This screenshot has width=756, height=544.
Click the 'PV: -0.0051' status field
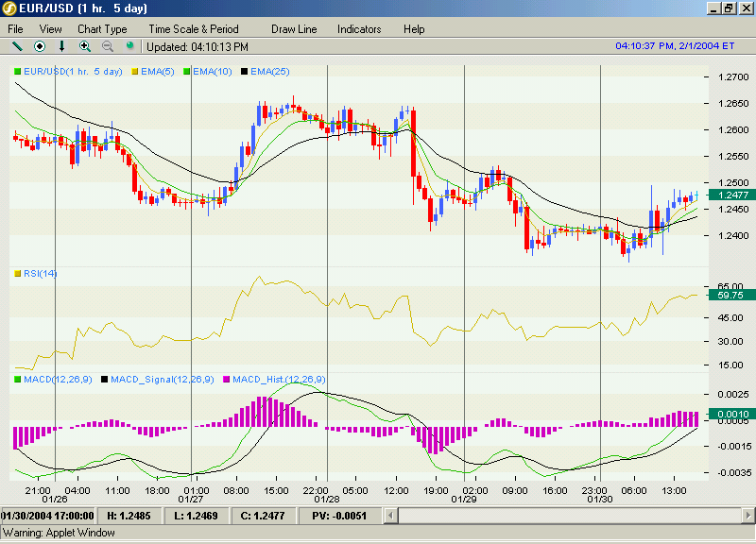tap(339, 516)
